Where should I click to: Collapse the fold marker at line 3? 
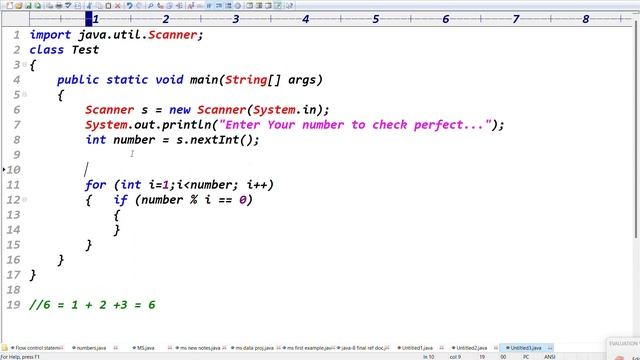click(x=25, y=64)
